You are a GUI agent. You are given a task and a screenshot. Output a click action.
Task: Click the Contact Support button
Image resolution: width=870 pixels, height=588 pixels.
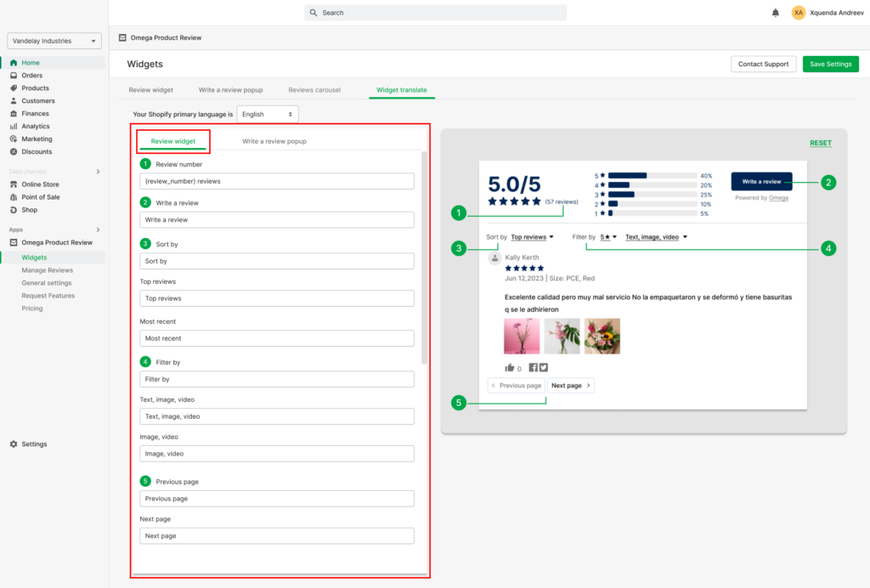coord(764,65)
